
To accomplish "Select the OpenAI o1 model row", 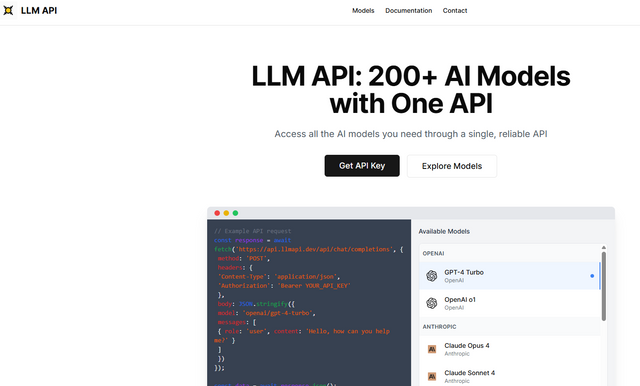I will [509, 303].
